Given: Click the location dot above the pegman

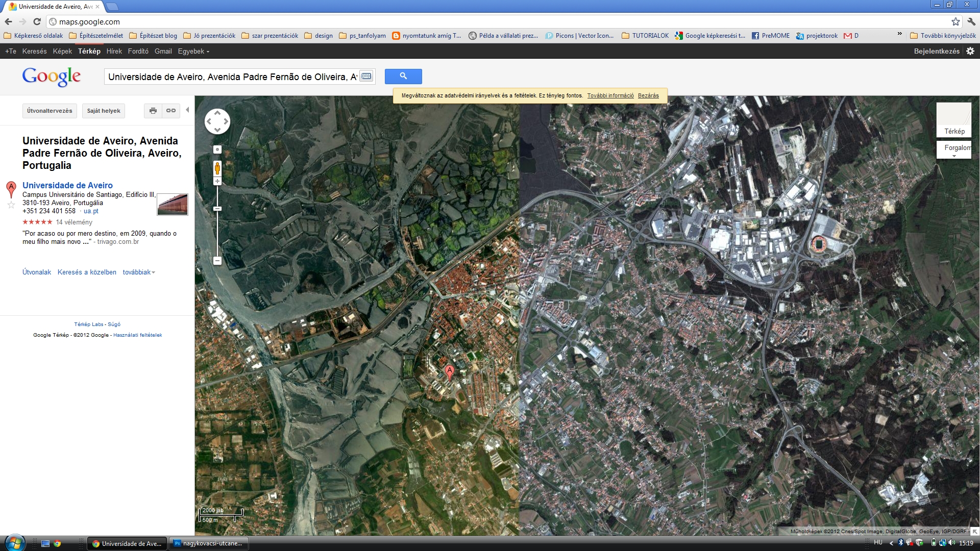Looking at the screenshot, I should [x=217, y=149].
